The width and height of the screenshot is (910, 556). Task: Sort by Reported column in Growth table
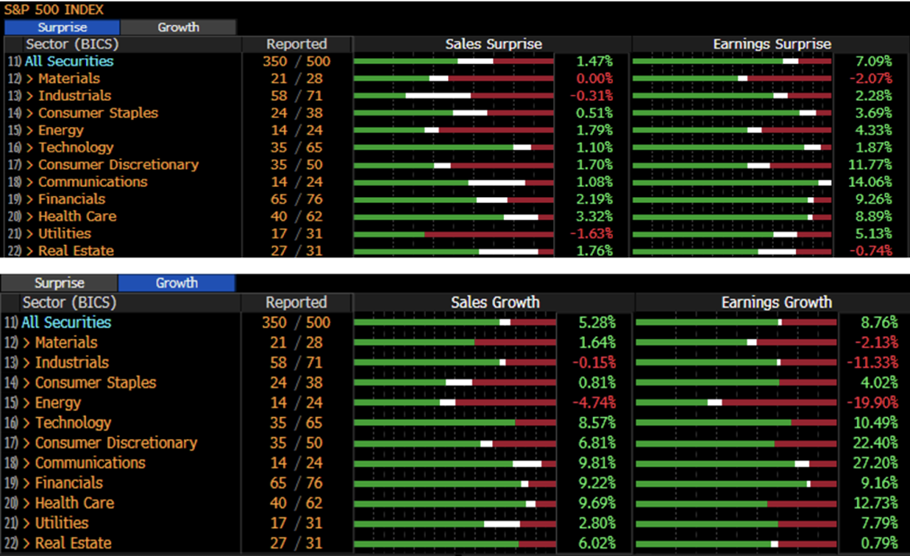coord(296,302)
